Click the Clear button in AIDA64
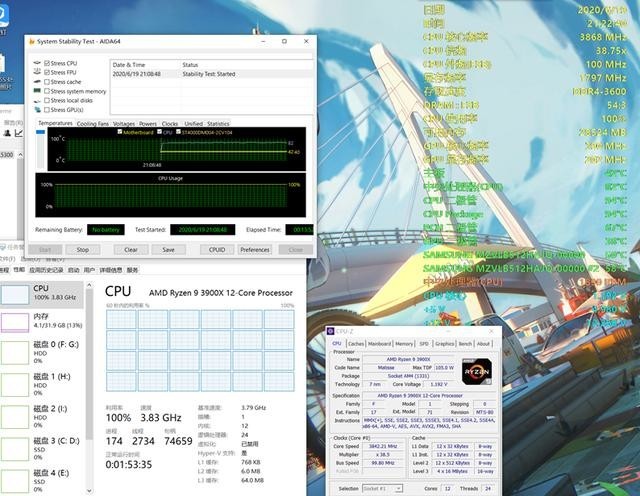This screenshot has width=640, height=496. click(131, 249)
